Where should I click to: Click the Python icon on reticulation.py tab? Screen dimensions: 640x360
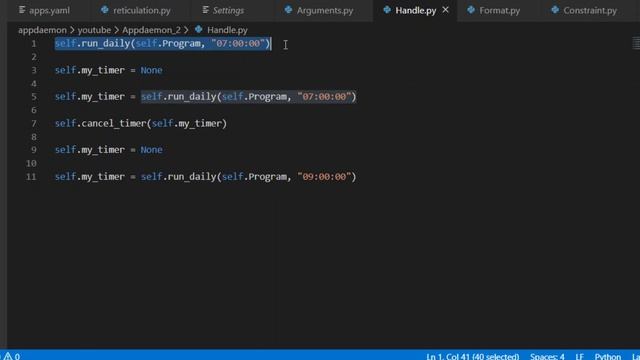105,10
